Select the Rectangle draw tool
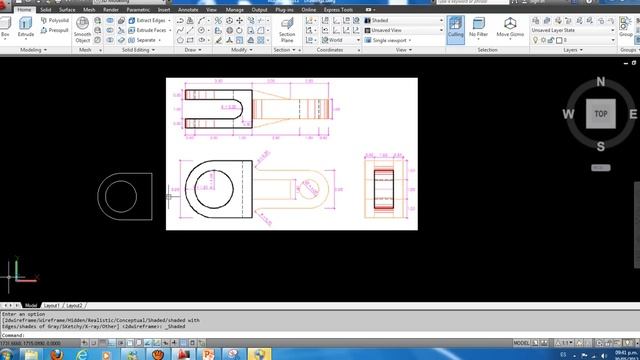This screenshot has height=360, width=640. (190, 40)
